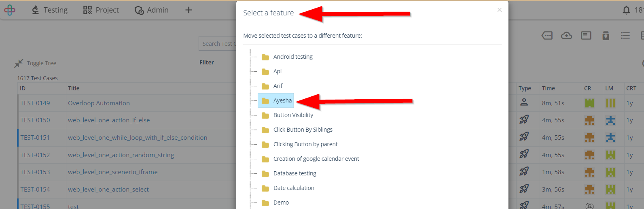This screenshot has width=644, height=209.
Task: Click the notification bell icon
Action: 626,10
